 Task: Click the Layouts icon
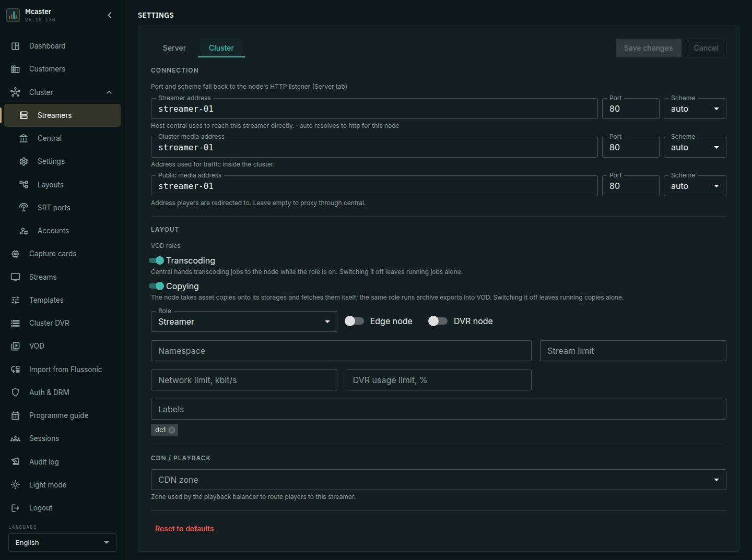(24, 185)
